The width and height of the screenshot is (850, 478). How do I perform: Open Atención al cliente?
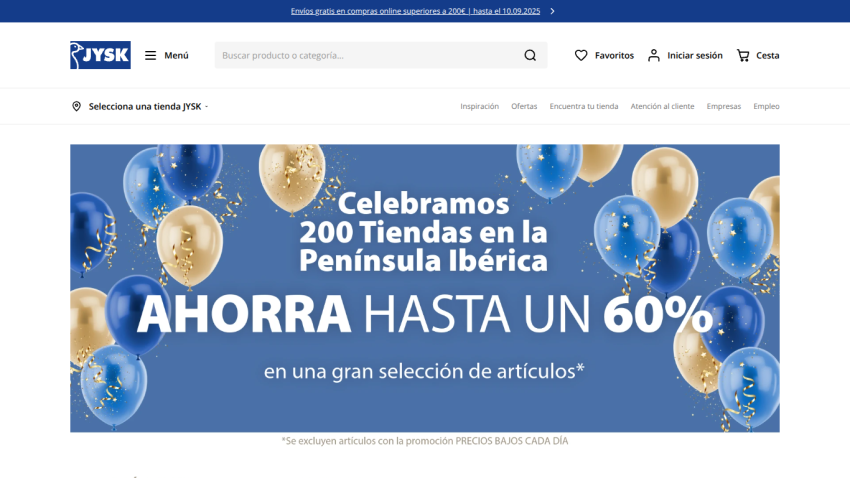(x=662, y=106)
